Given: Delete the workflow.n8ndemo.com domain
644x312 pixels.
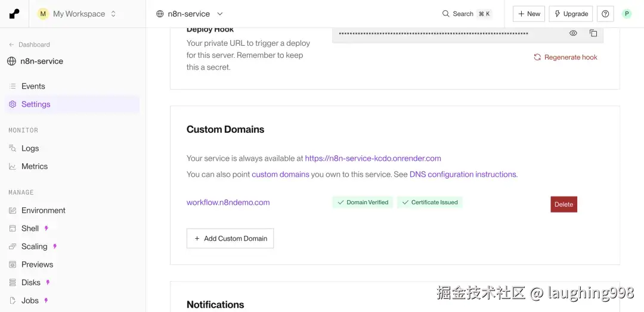Looking at the screenshot, I should [x=563, y=205].
